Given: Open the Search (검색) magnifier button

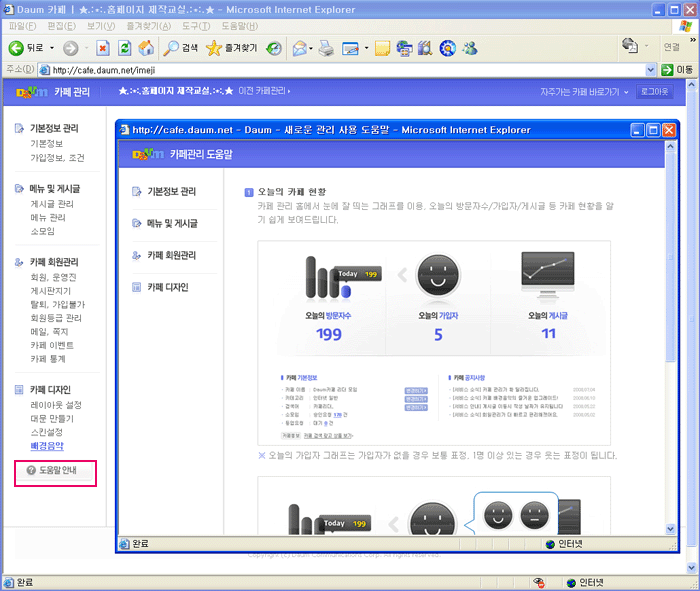Looking at the screenshot, I should click(x=180, y=48).
